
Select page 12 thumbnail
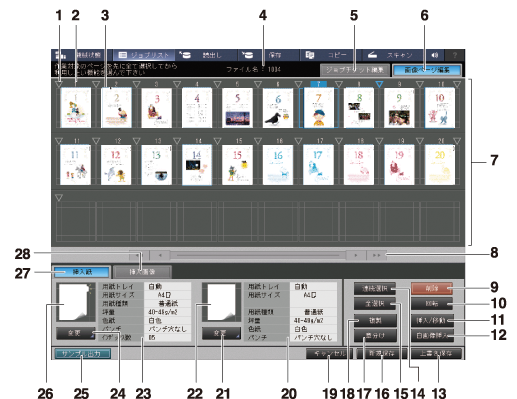tap(116, 165)
